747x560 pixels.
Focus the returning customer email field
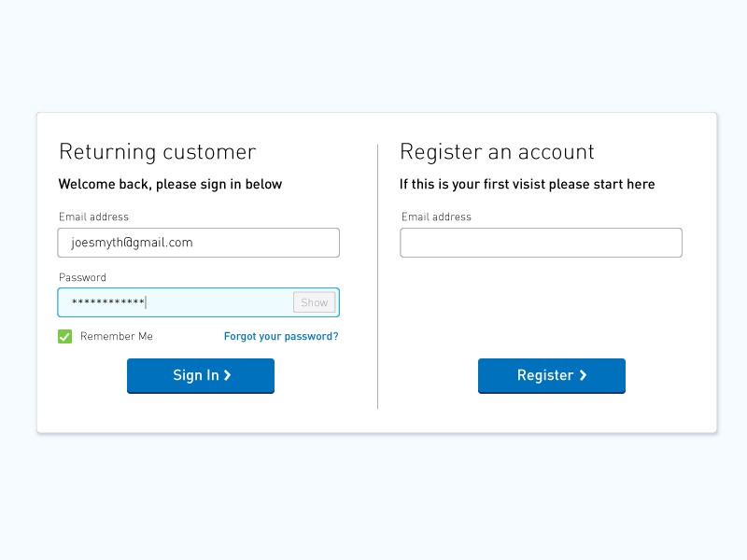click(199, 243)
